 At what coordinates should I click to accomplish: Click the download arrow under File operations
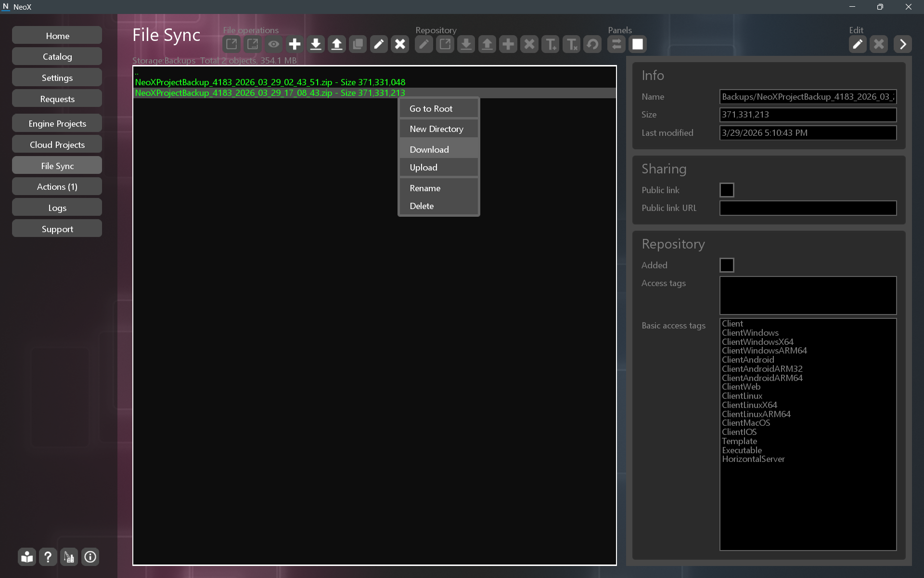pos(316,44)
